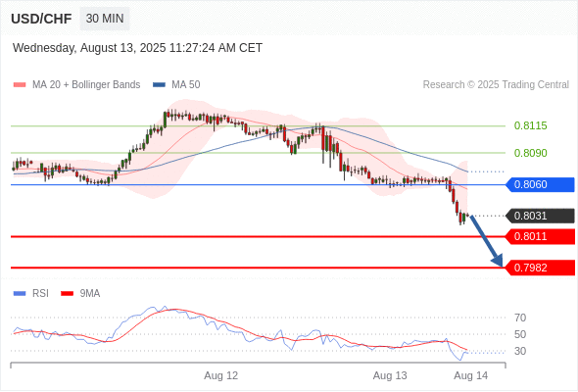578x392 pixels.
Task: Click the Aug 13 date axis label
Action: pyautogui.click(x=390, y=375)
